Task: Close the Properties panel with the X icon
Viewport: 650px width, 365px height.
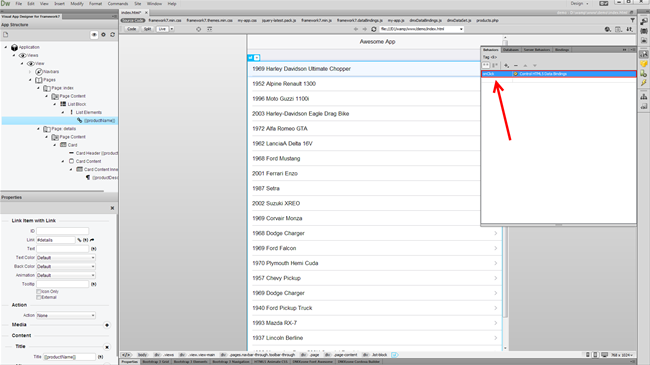Action: pos(112,208)
